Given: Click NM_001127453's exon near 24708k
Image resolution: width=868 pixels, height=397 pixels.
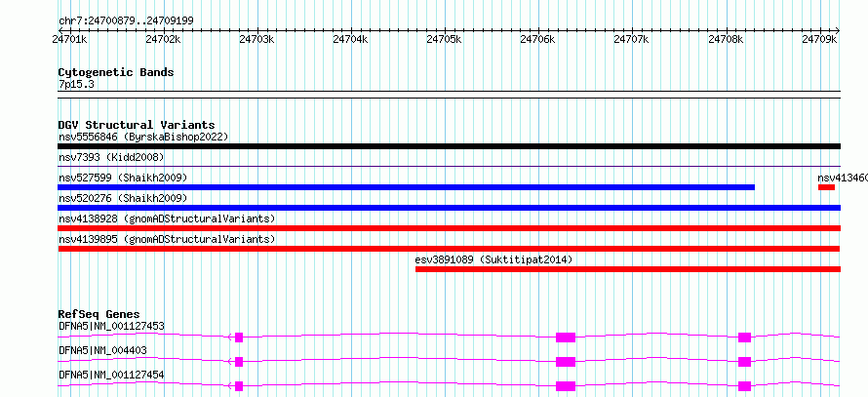Looking at the screenshot, I should [x=744, y=337].
